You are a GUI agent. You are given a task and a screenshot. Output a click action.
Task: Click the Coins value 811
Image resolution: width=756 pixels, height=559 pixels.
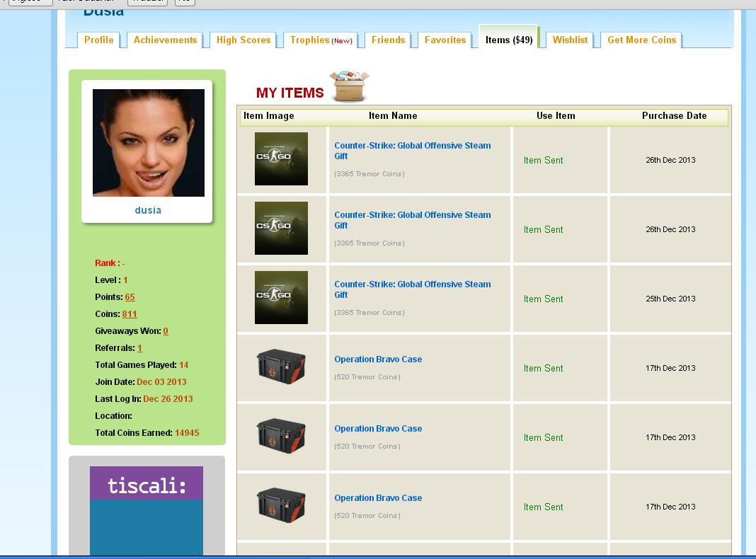(130, 313)
